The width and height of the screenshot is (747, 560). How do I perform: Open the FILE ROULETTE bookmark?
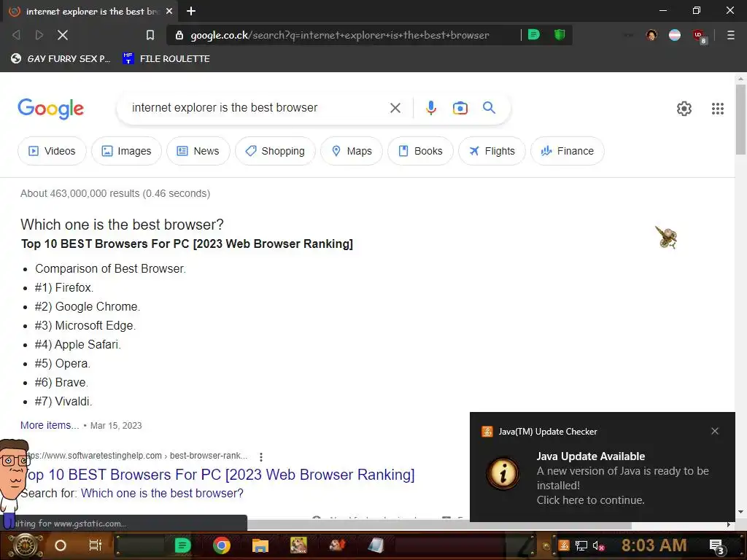(x=166, y=58)
